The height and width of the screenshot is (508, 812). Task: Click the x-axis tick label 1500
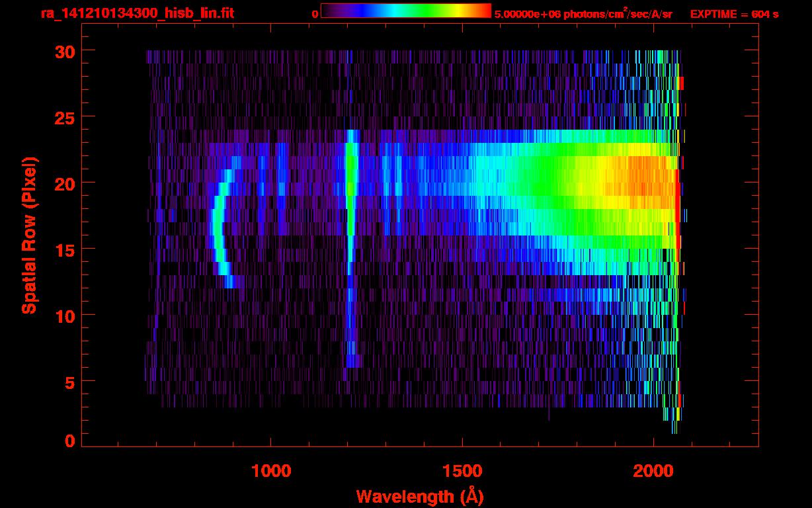tap(462, 470)
